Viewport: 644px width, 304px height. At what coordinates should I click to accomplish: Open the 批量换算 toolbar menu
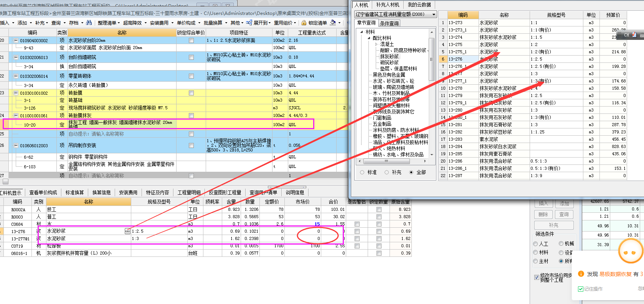[x=215, y=23]
